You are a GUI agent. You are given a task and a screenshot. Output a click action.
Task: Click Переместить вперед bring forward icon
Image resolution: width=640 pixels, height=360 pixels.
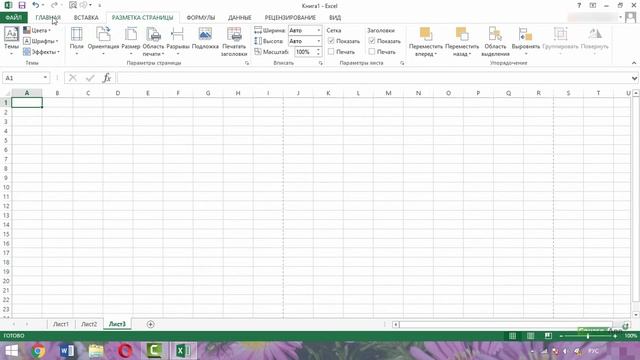[426, 34]
